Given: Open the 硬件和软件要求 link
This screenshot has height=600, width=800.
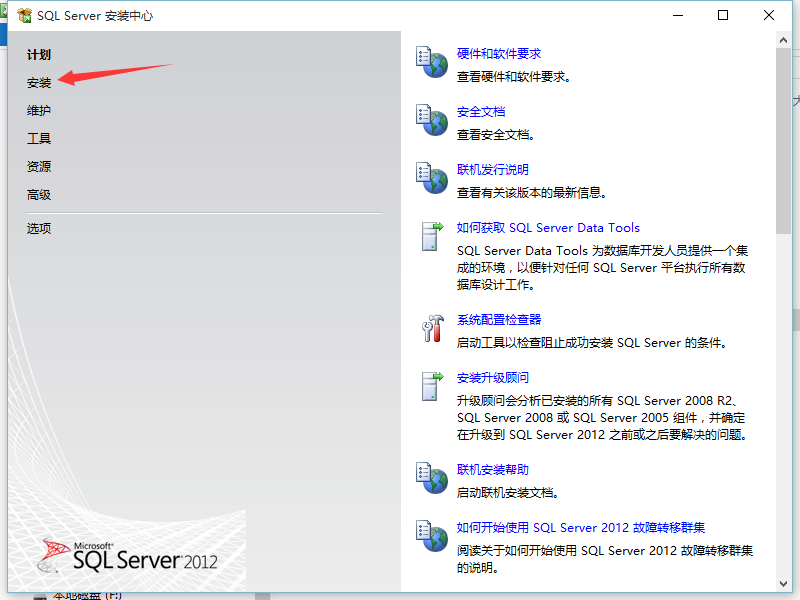Looking at the screenshot, I should tap(498, 54).
